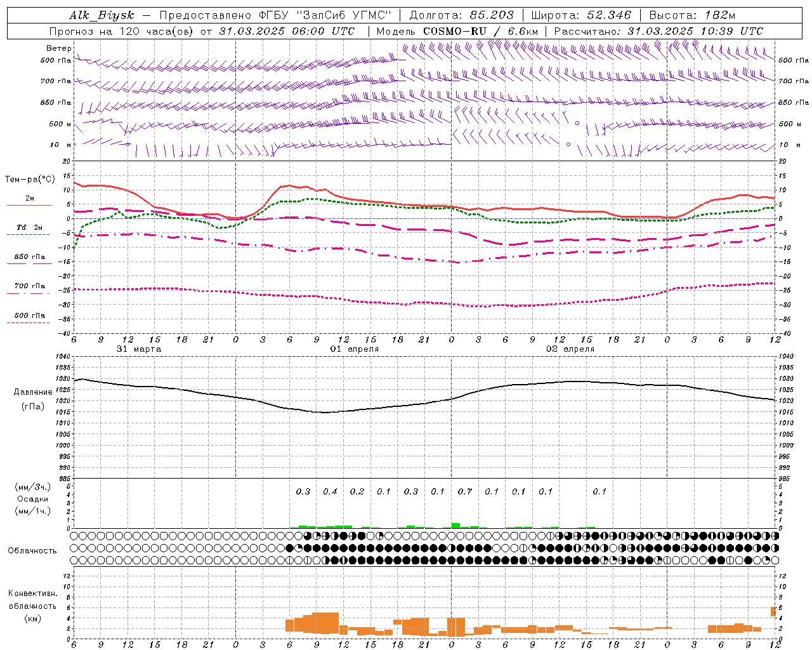The height and width of the screenshot is (650, 812).
Task: Click the station name Alk_Biysk in header
Action: point(101,15)
